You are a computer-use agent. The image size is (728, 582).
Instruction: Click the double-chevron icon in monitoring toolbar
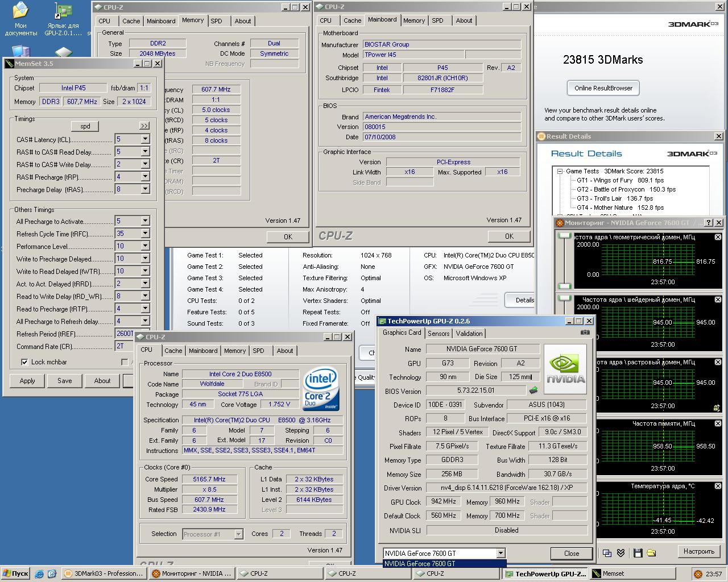point(621,552)
